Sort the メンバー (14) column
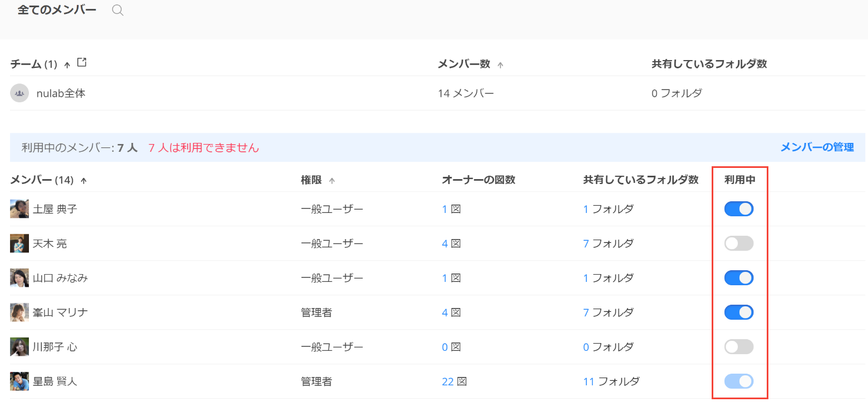The width and height of the screenshot is (868, 402). click(84, 181)
